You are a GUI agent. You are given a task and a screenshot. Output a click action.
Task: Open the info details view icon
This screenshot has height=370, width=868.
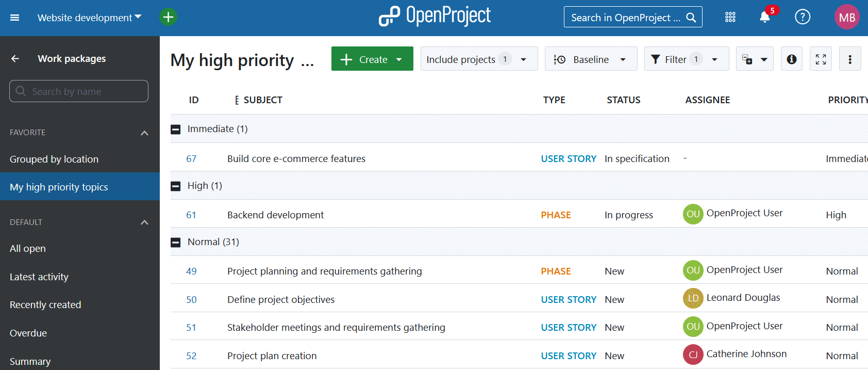[791, 59]
